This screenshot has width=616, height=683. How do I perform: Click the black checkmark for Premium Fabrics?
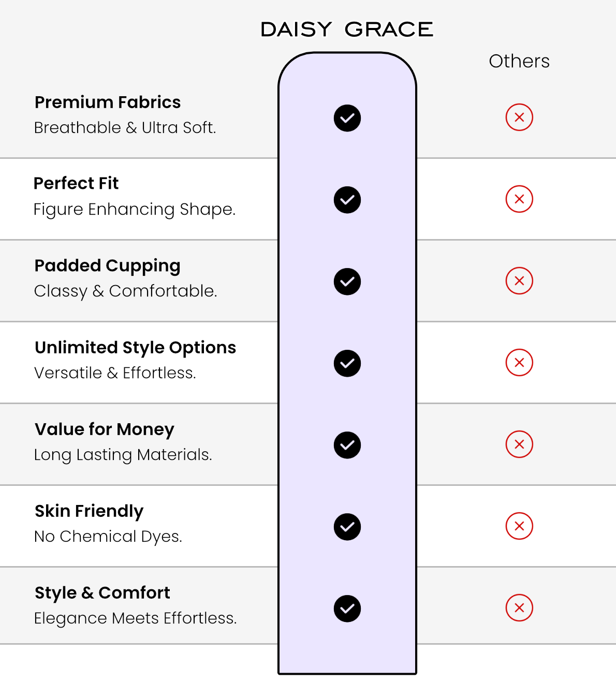tap(347, 118)
